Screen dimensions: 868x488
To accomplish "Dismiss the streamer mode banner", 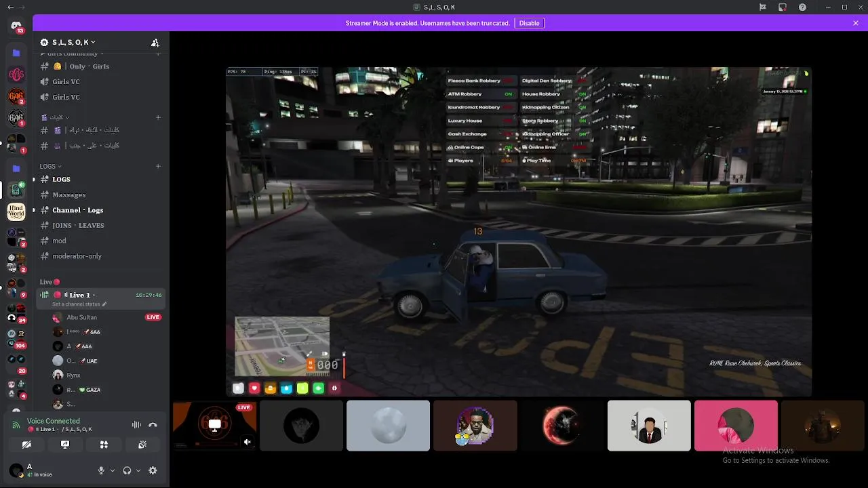I will [x=856, y=23].
